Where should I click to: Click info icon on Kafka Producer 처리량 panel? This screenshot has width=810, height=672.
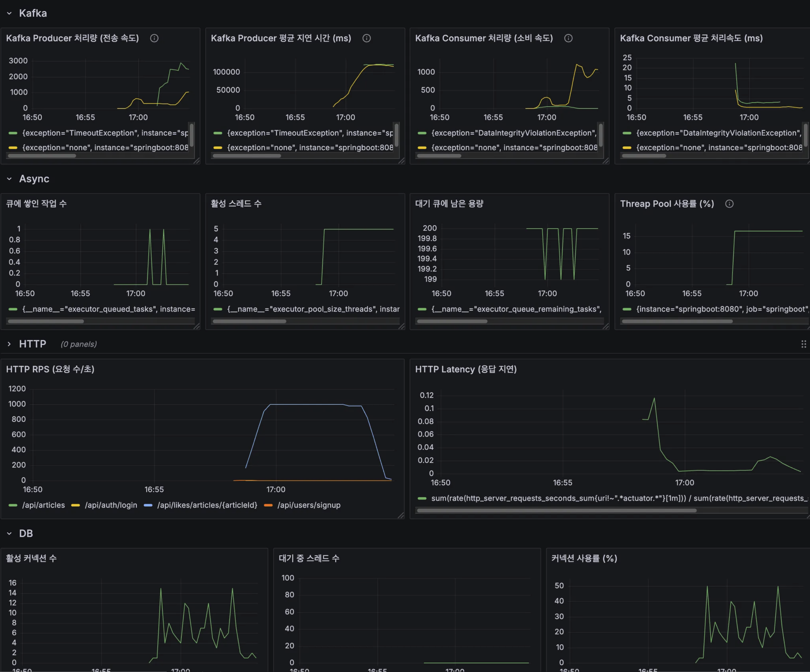tap(154, 38)
